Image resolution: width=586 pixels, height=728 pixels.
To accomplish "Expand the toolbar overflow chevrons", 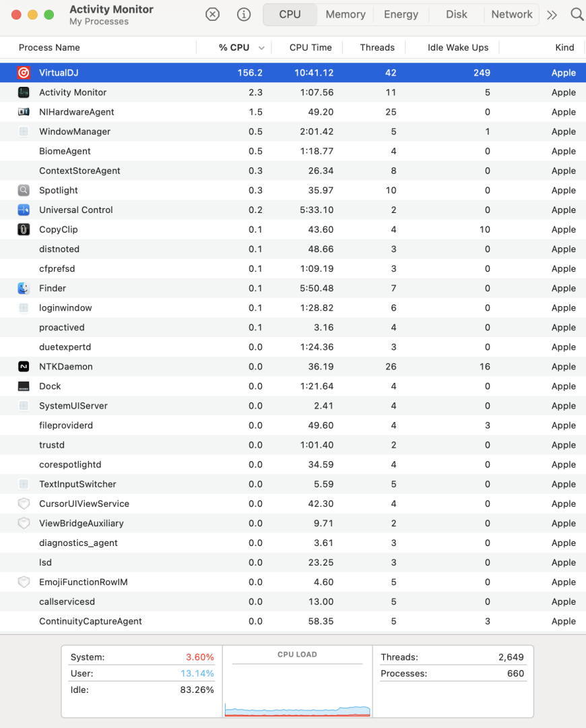I will coord(552,14).
